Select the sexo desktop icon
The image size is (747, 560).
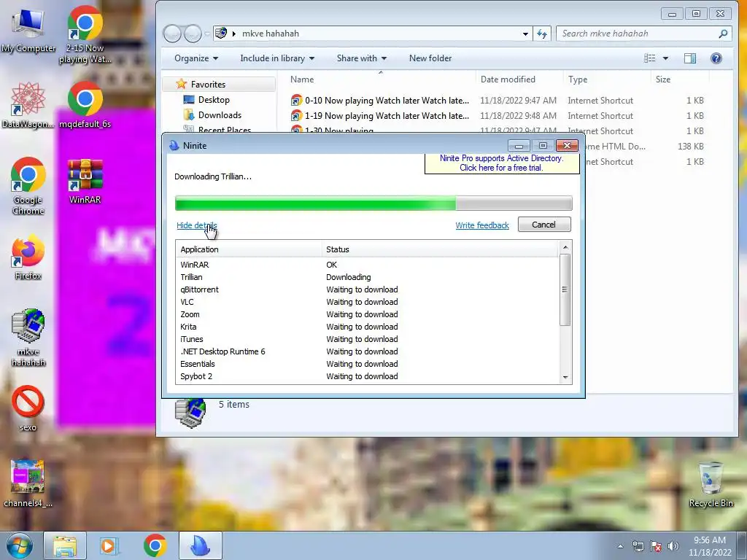28,408
